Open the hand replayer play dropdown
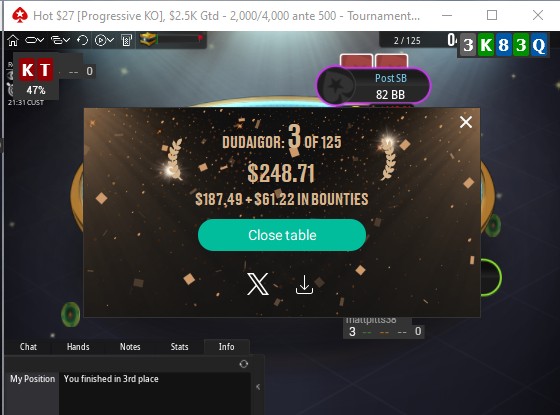The width and height of the screenshot is (560, 415). coord(104,40)
